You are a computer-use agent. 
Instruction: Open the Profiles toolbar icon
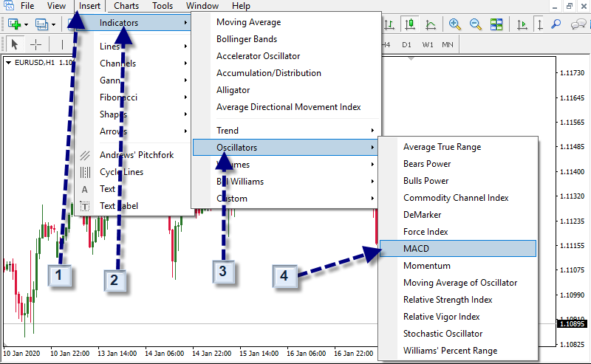pyautogui.click(x=41, y=24)
